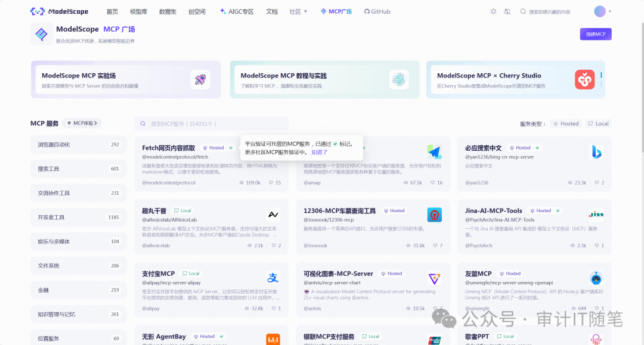Open 模型库 in the top navigation
644x345 pixels.
[138, 11]
